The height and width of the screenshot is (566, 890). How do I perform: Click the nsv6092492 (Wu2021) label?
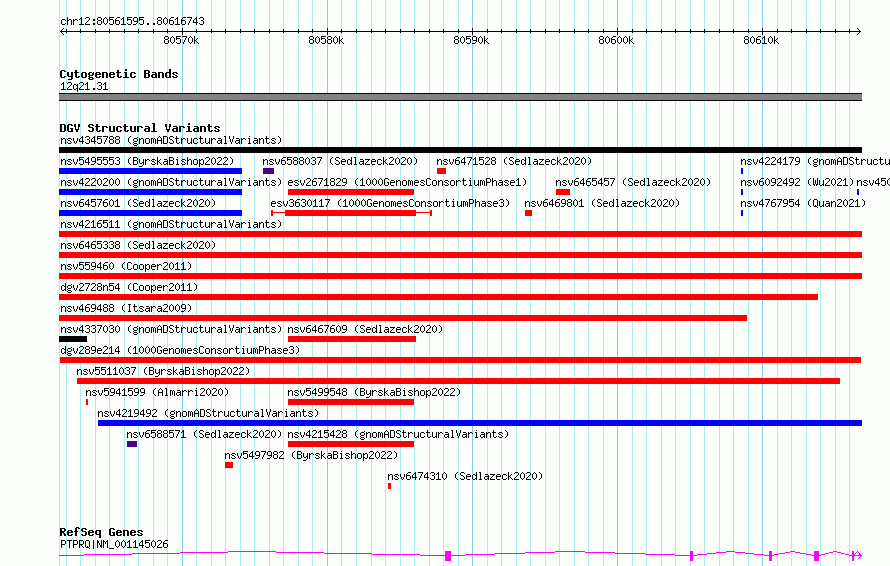(x=797, y=182)
